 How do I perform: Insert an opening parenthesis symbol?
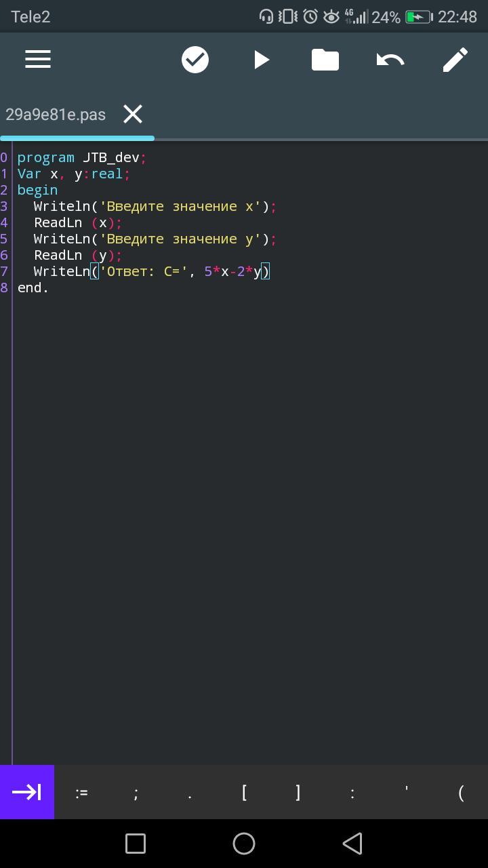tap(461, 792)
